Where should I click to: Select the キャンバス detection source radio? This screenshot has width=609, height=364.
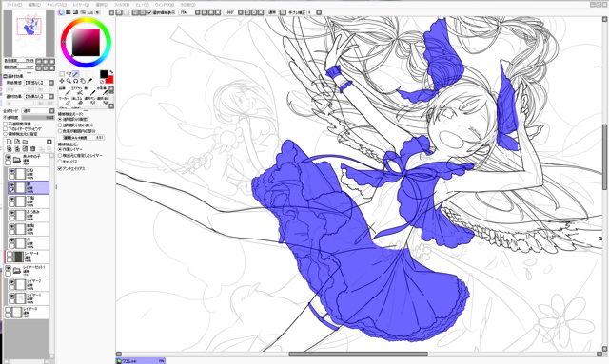point(60,161)
